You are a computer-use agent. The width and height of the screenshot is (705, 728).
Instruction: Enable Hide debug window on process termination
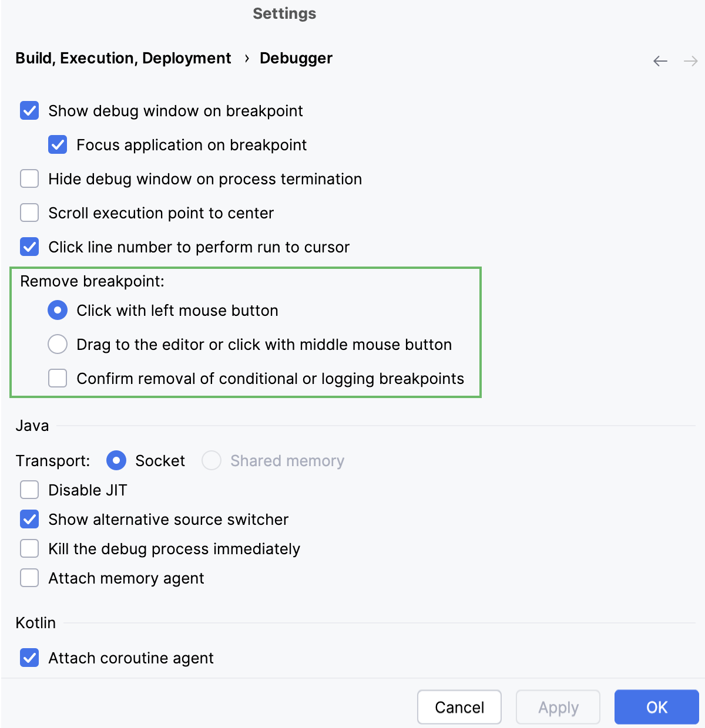pyautogui.click(x=29, y=178)
